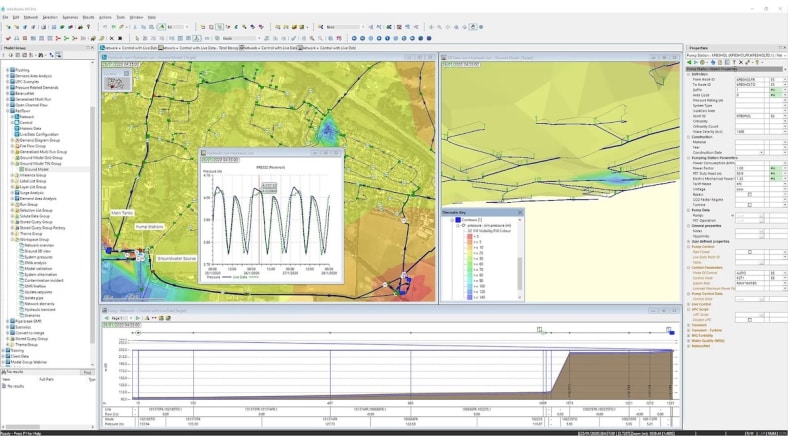This screenshot has width=788, height=444.
Task: Open the Results menu
Action: 88,17
